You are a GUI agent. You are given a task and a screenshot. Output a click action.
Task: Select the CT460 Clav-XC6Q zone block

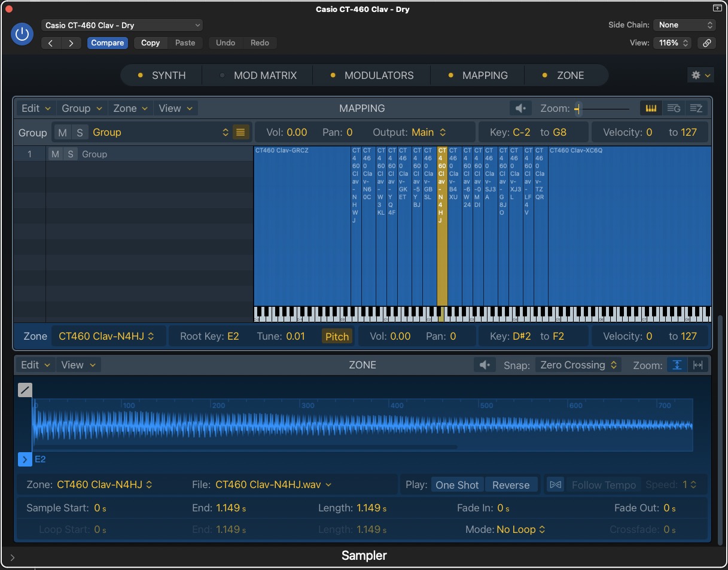(629, 226)
